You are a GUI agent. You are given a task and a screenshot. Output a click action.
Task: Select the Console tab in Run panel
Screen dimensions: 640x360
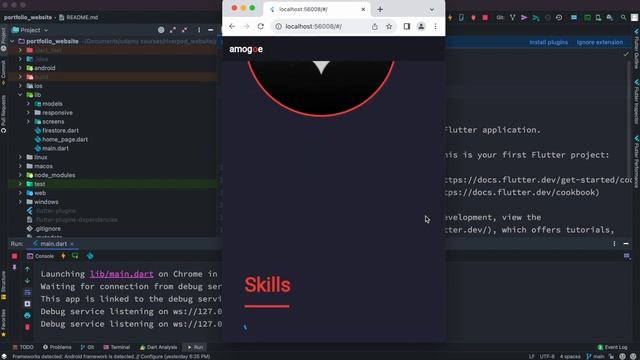(40, 256)
